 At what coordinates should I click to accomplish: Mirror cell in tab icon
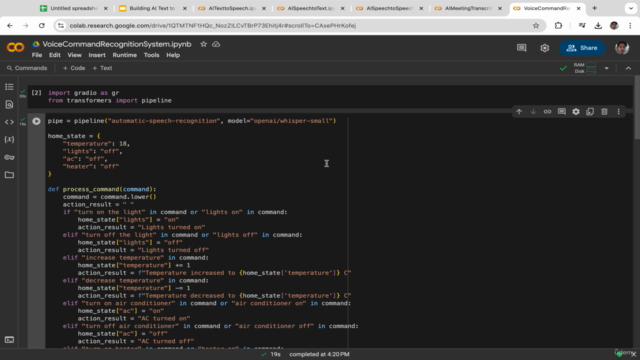click(x=590, y=111)
